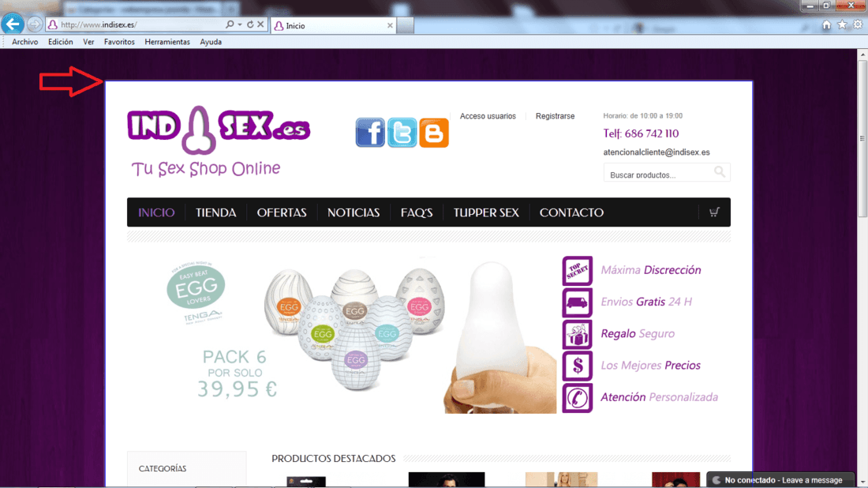Click the dollar sign prices icon

click(x=578, y=366)
